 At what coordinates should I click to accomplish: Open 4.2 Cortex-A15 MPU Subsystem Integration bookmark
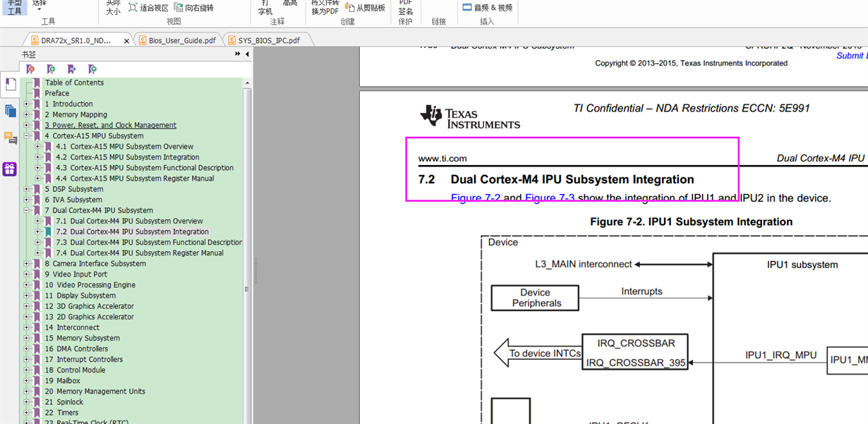tap(128, 157)
